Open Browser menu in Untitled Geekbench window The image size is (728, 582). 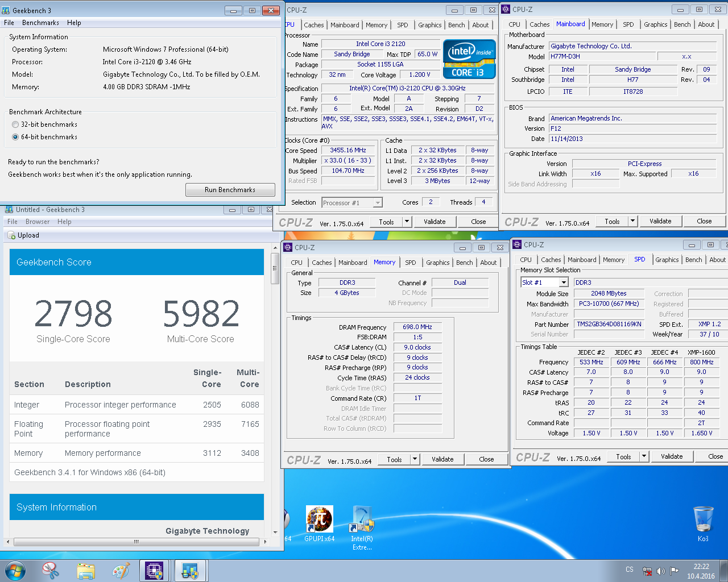pos(38,222)
